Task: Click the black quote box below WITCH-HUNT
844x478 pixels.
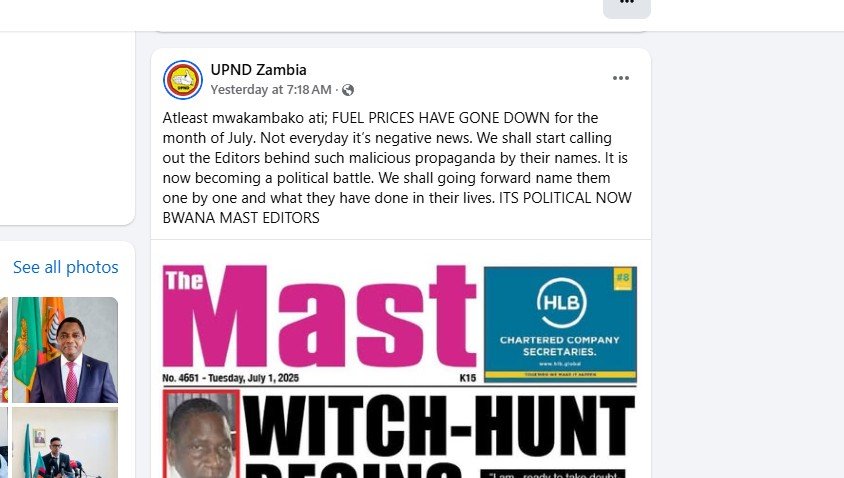Action: pyautogui.click(x=553, y=474)
